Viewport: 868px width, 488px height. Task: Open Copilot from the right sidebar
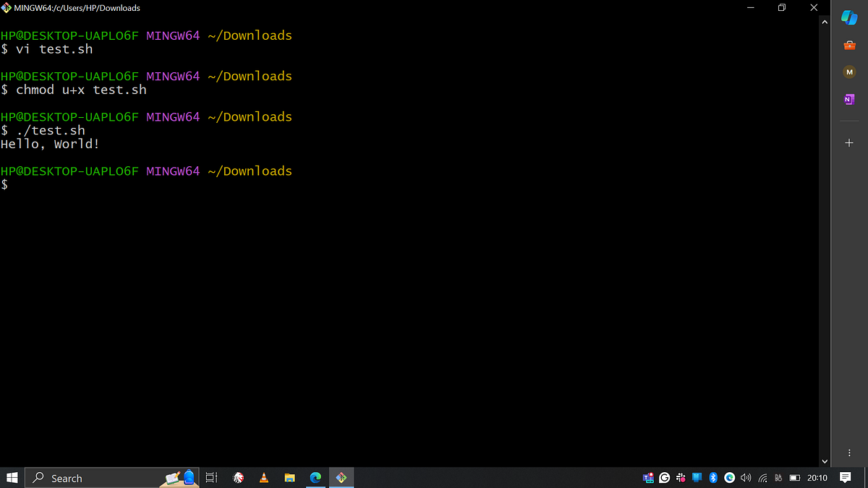[849, 17]
